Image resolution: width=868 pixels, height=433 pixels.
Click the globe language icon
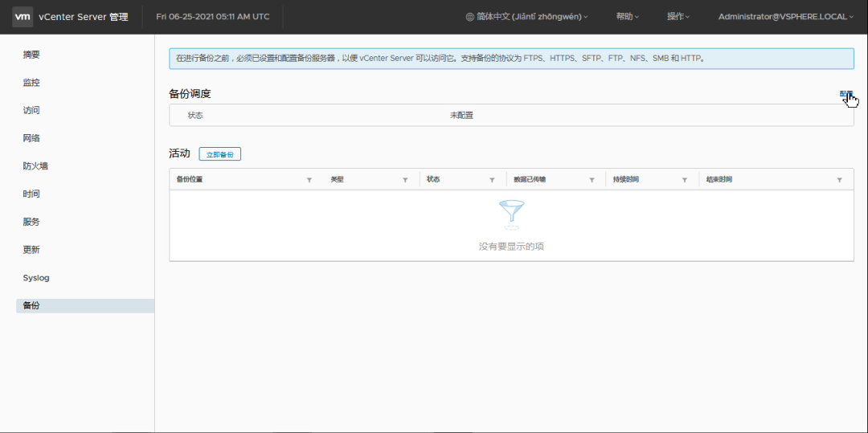(470, 17)
